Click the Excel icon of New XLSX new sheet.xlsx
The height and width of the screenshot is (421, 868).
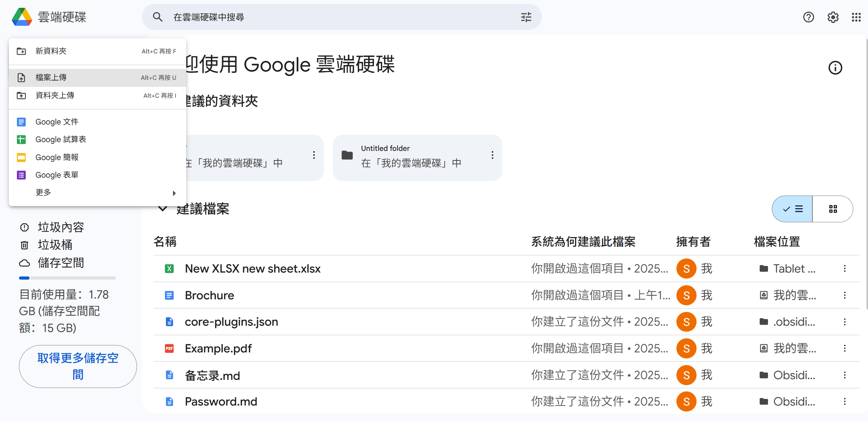169,269
